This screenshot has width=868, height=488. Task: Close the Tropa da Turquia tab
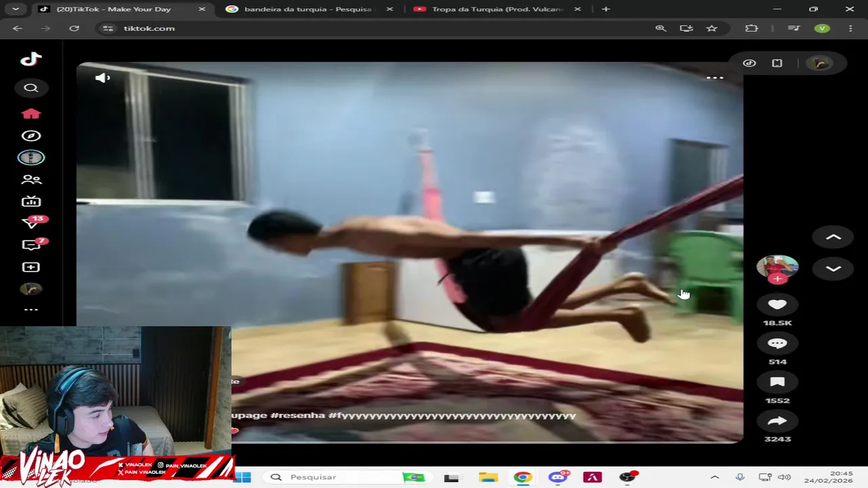(x=577, y=9)
